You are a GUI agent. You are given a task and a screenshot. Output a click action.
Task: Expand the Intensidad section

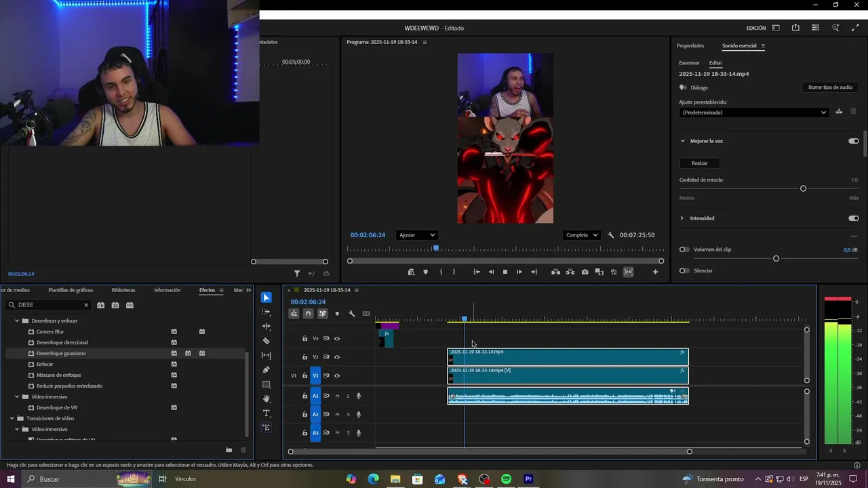tap(682, 218)
